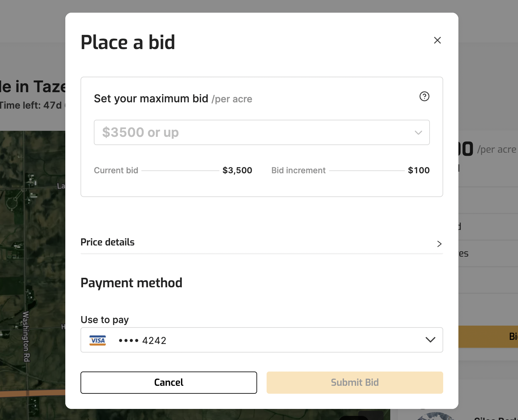Close the Place a bid dialog

tap(437, 40)
